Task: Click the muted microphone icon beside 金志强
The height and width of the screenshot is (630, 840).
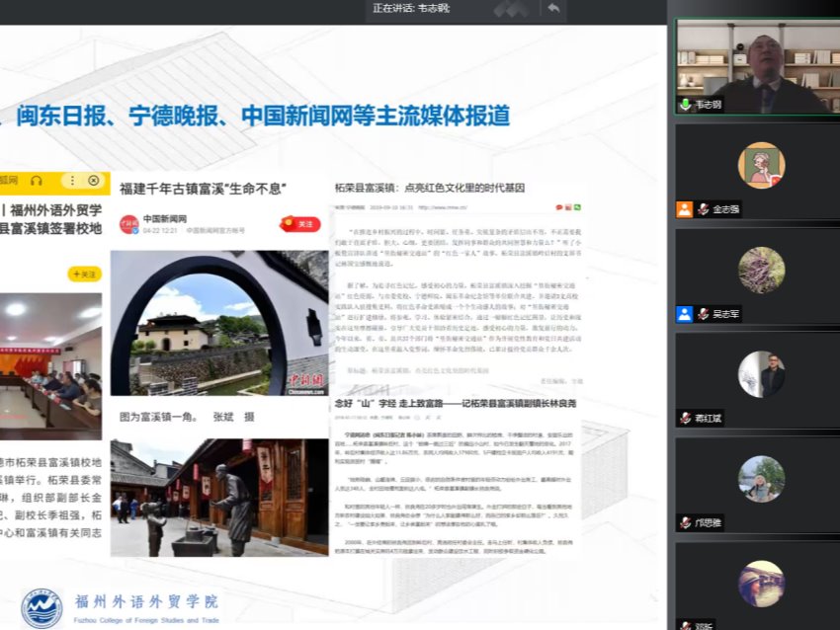Action: [x=703, y=209]
